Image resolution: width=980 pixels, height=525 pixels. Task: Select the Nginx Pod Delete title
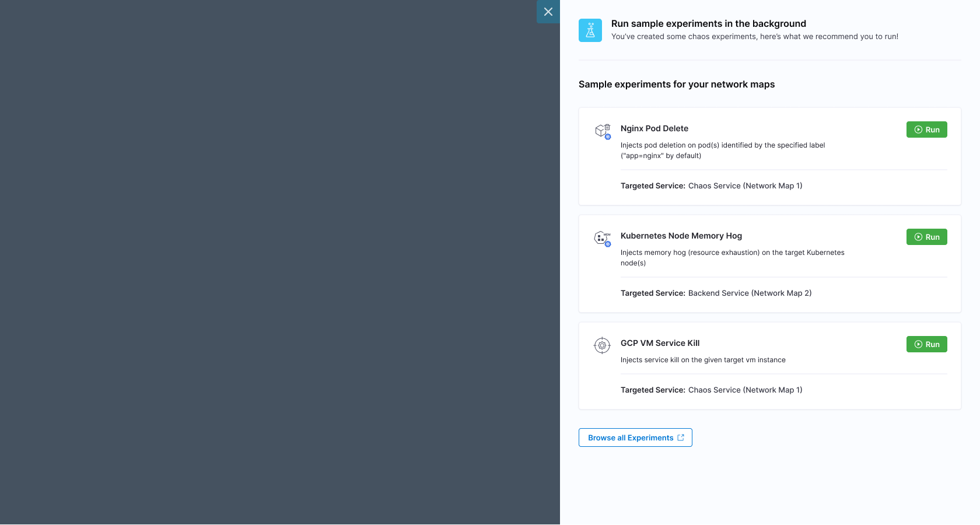654,128
